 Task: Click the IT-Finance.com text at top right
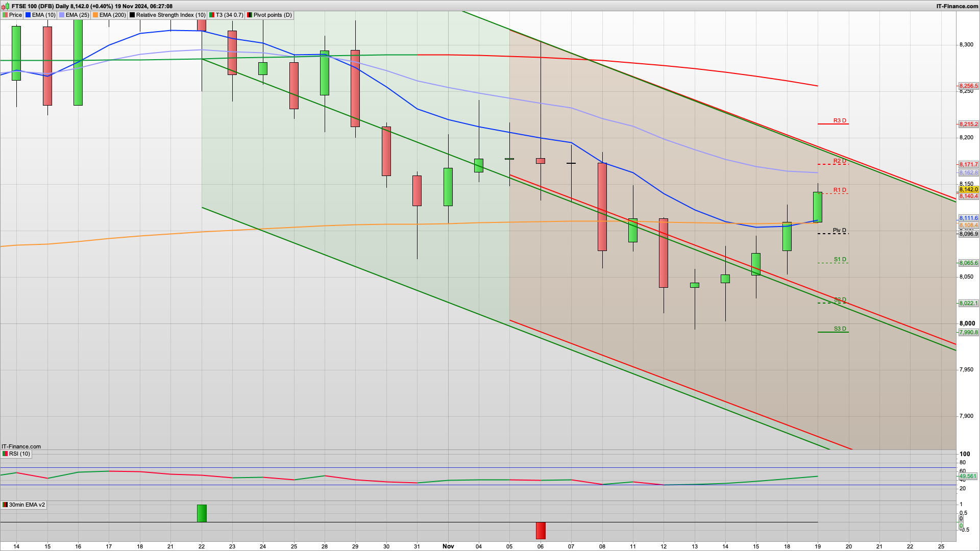[x=957, y=6]
